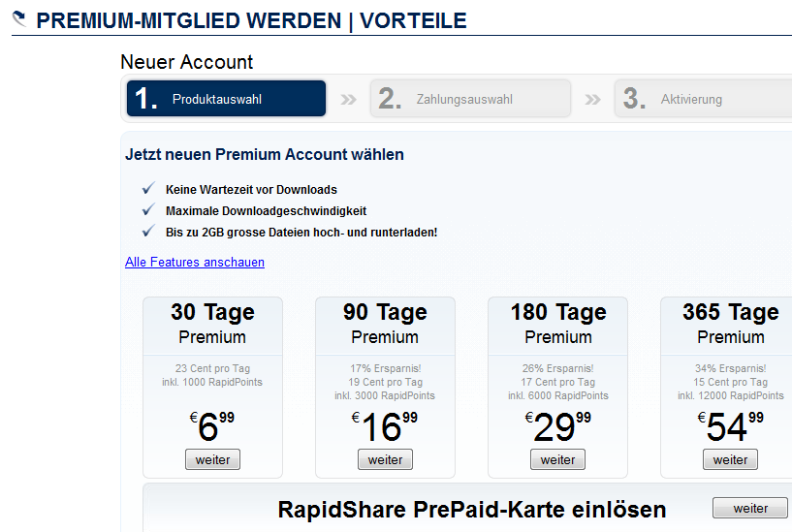Open the Alle Features anschauen link
The width and height of the screenshot is (792, 532).
coord(195,262)
